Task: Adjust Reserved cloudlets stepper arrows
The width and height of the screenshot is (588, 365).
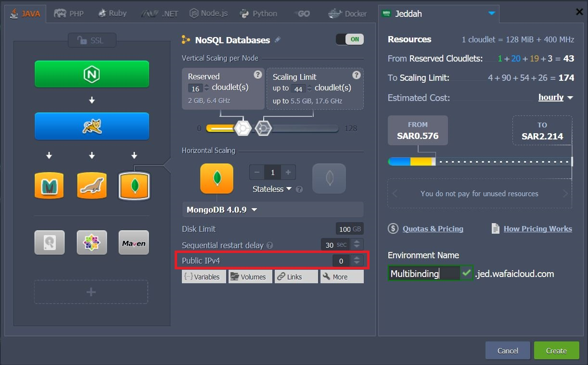Action: click(x=207, y=88)
